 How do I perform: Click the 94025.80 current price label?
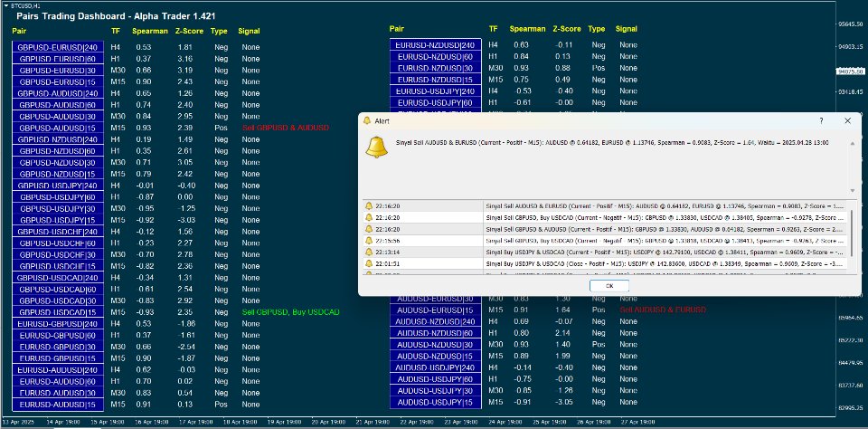click(x=850, y=71)
